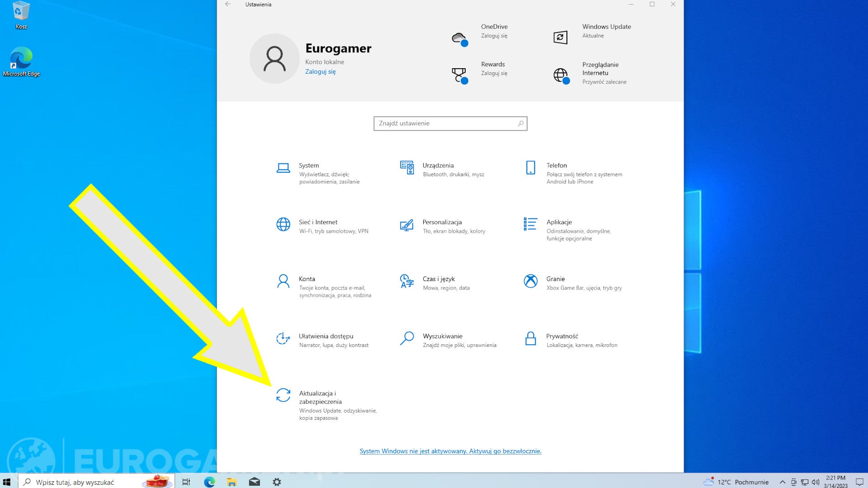Click the Eurogamer account name
This screenshot has height=488, width=868.
[x=338, y=48]
